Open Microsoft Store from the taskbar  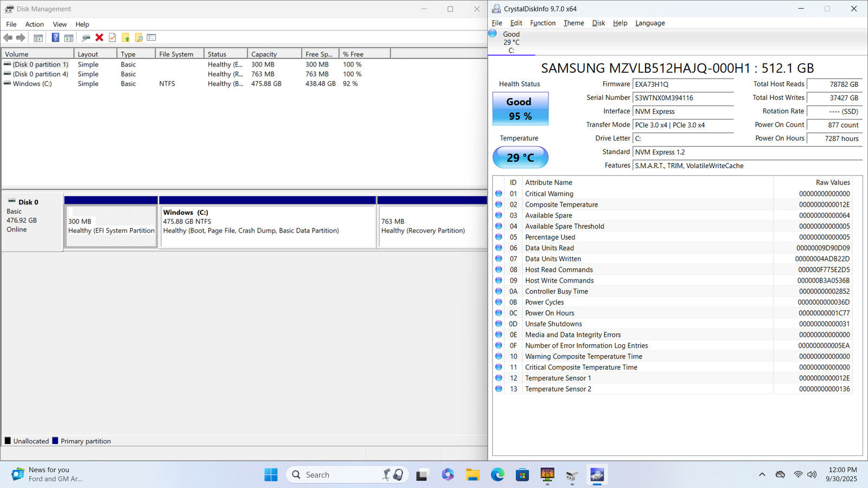(x=522, y=475)
